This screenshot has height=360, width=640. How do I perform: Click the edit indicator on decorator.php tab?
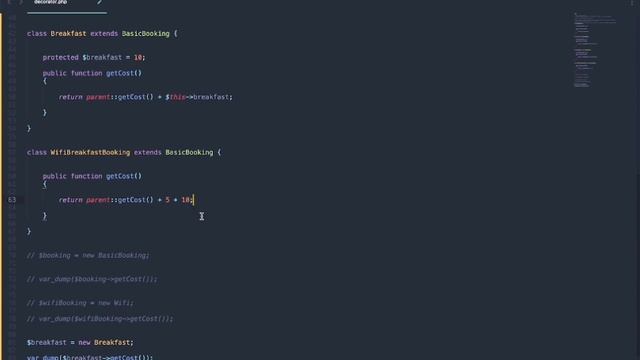(99, 2)
